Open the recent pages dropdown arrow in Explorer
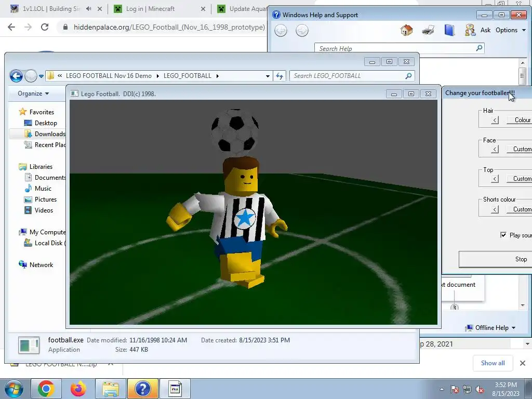 tap(41, 76)
